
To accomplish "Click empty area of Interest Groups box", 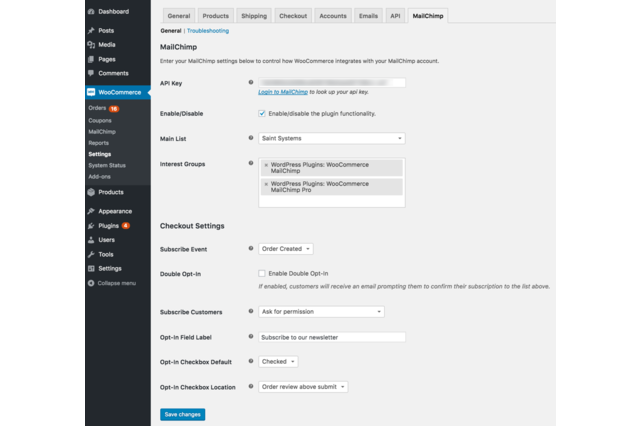I will 332,201.
